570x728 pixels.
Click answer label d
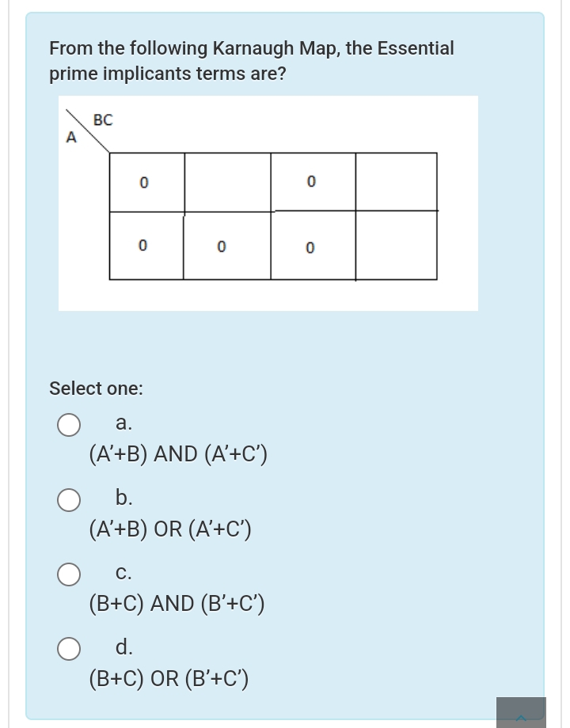click(124, 646)
